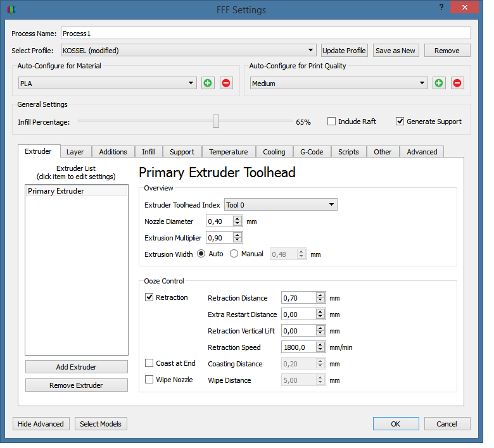Toggle the Coast at End checkbox
Screen dimensions: 494x448
coord(149,363)
